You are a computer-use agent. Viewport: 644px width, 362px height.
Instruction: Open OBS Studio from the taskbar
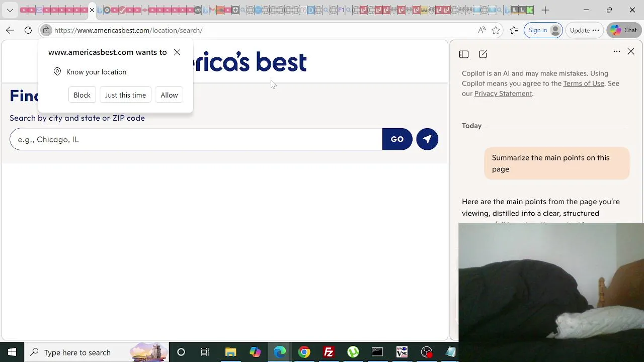pos(427,352)
